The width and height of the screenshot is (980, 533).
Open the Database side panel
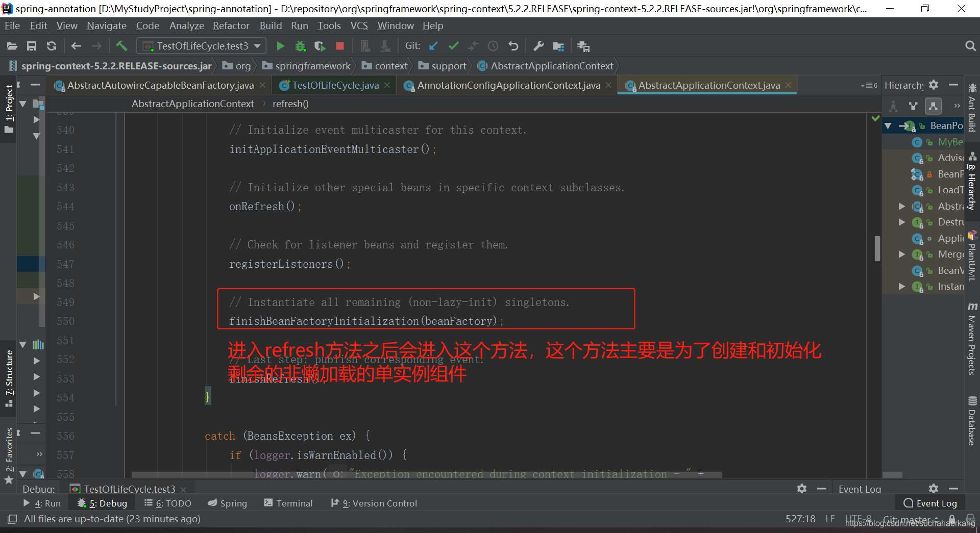pyautogui.click(x=972, y=421)
